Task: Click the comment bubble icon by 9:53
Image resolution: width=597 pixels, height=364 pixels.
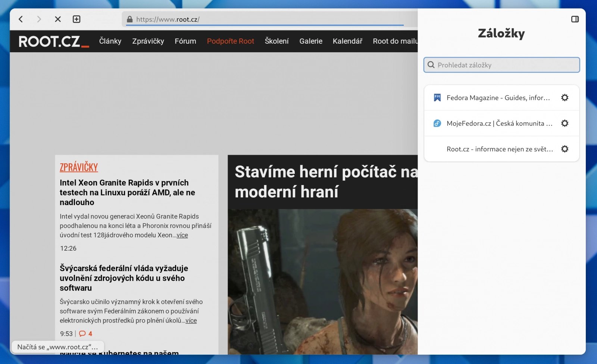Action: click(x=82, y=334)
